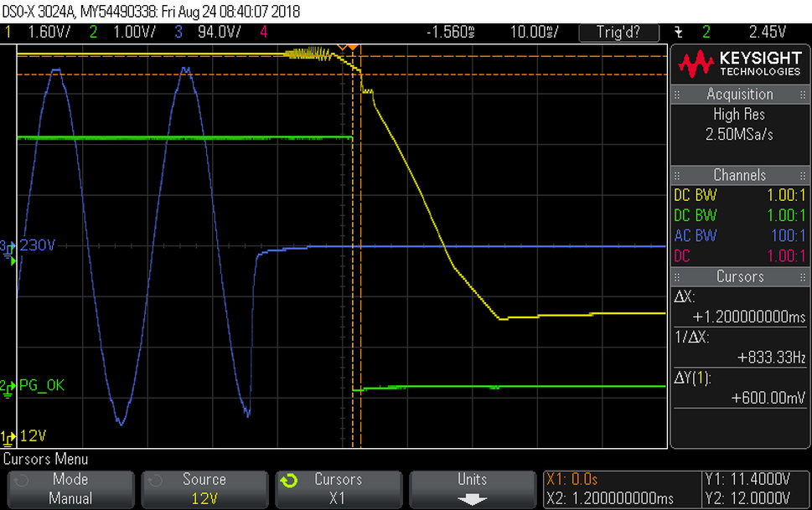Click the Y1: 11.4000V readout

[747, 480]
